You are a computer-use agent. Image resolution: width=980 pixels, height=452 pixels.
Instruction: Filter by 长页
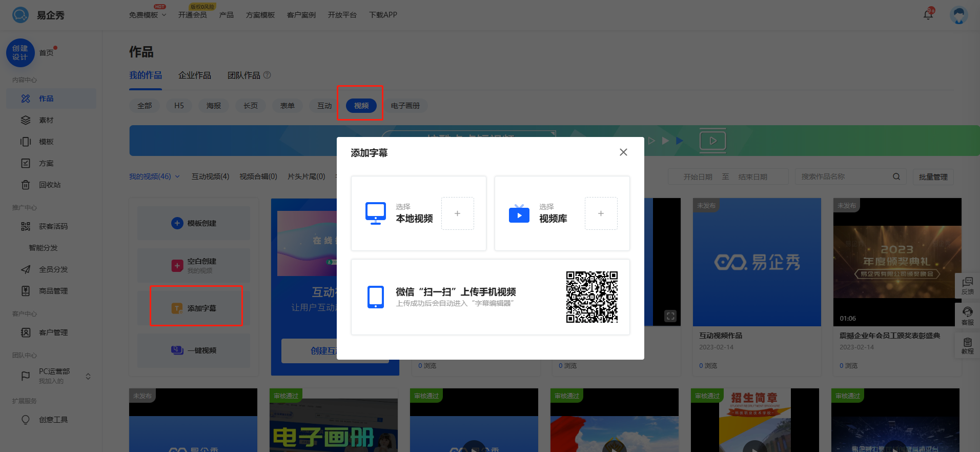251,106
